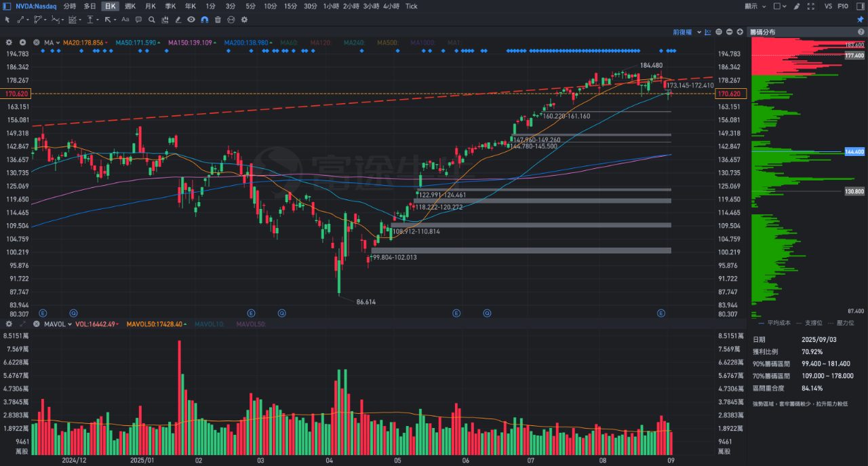
Task: Remove the MA indicator with X
Action: tap(36, 42)
